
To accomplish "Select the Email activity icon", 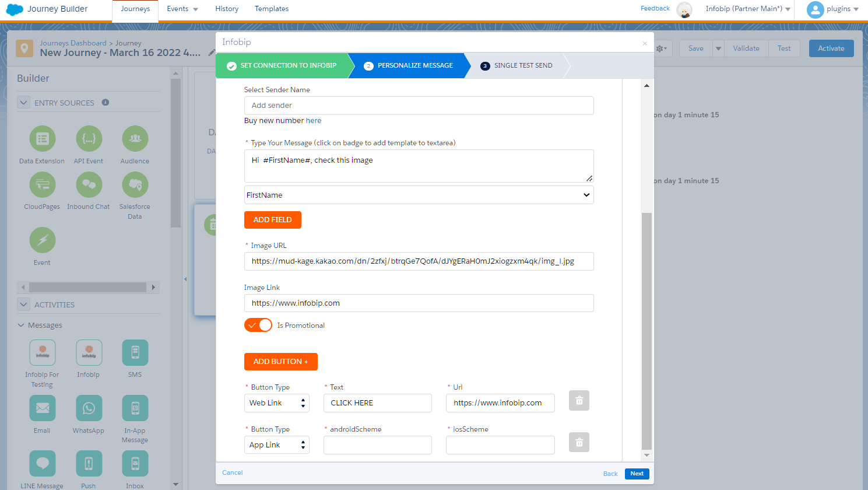I will coord(43,408).
